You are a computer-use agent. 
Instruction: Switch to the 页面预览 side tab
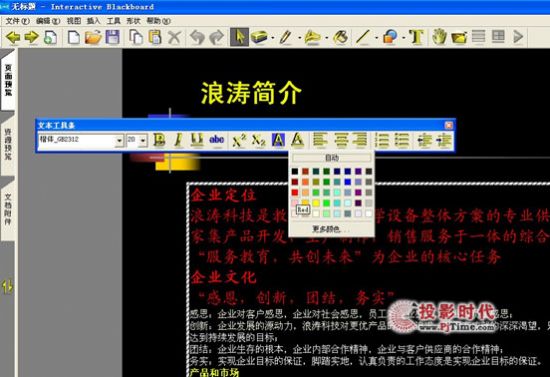pyautogui.click(x=8, y=80)
